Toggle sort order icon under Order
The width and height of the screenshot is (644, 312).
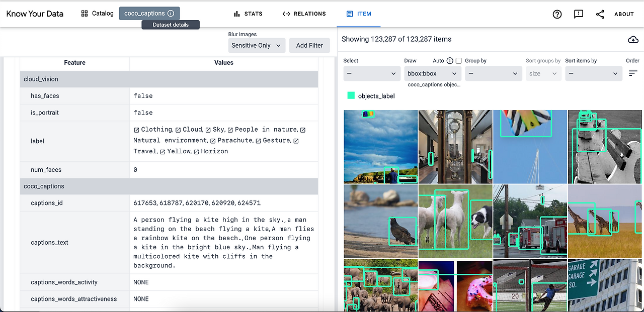click(x=633, y=73)
